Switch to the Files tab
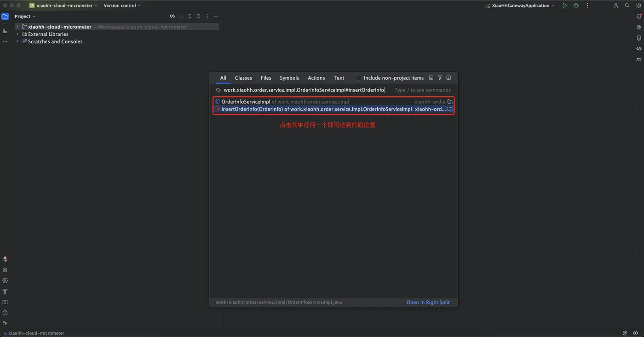Viewport: 644px width, 337px height. [266, 78]
